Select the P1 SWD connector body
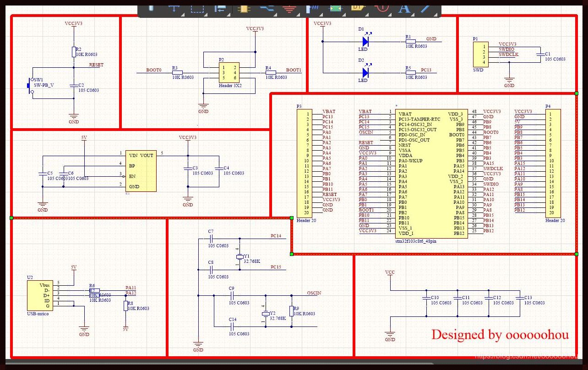Screen dimensions: 588x370 tap(482, 54)
